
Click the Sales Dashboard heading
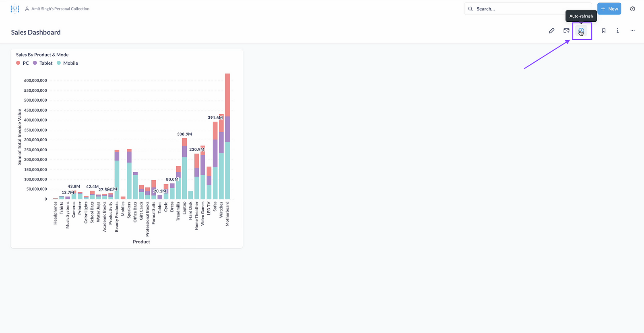pyautogui.click(x=36, y=33)
